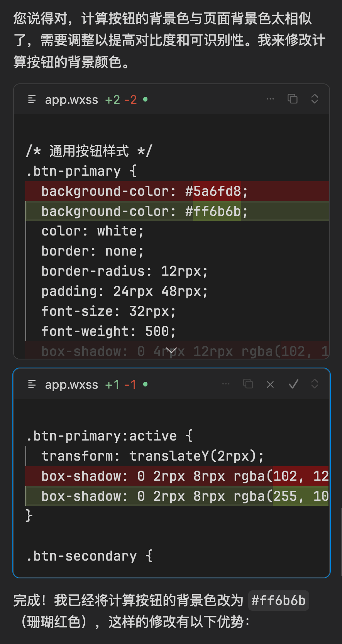Copy the first app.wxss code block
The width and height of the screenshot is (342, 644).
(x=293, y=99)
